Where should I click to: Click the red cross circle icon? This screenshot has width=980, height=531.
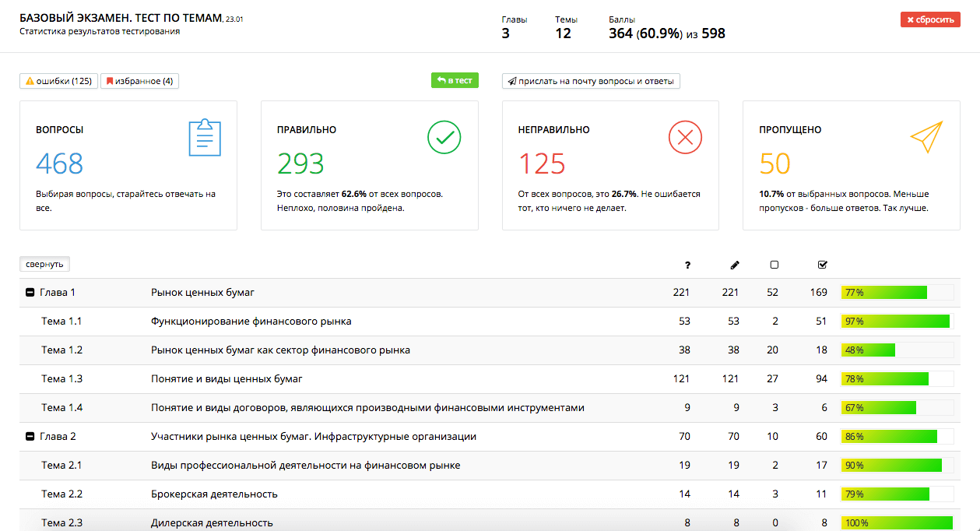[685, 138]
